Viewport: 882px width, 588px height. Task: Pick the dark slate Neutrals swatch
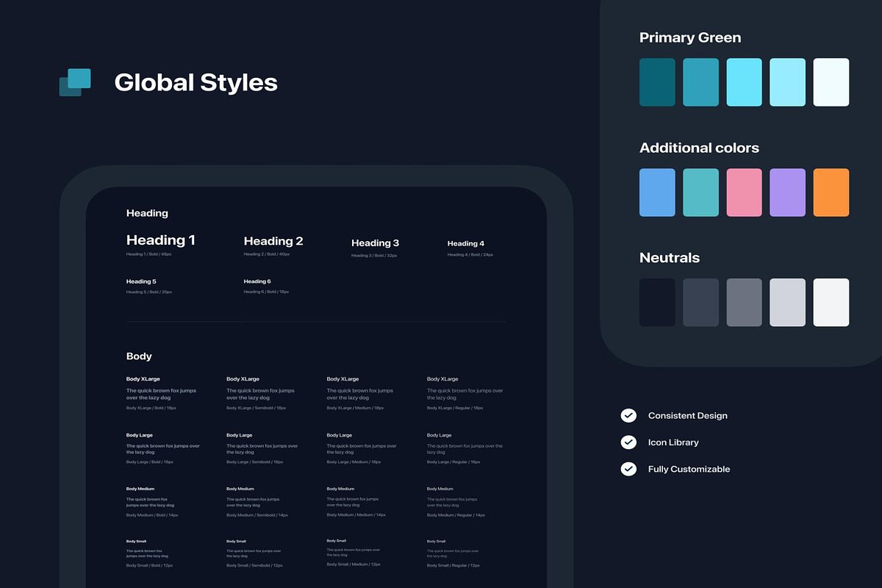(700, 302)
